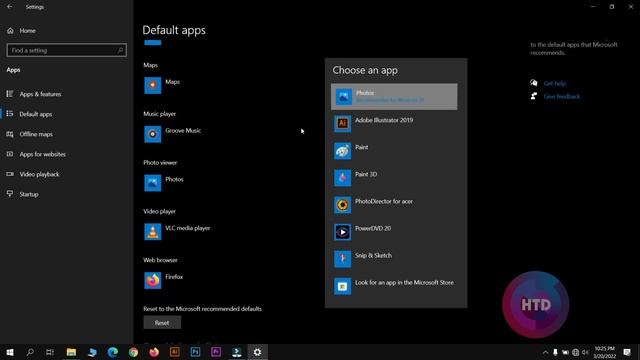Launch Microsoft Edge from taskbar
This screenshot has height=360, width=640.
point(113,352)
